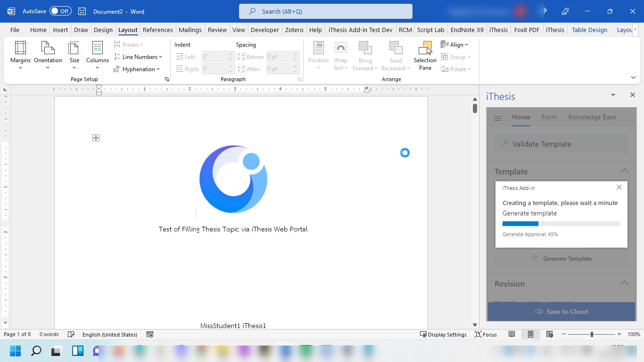Image resolution: width=644 pixels, height=362 pixels.
Task: Switch to Web Layout view icon
Action: [549, 334]
